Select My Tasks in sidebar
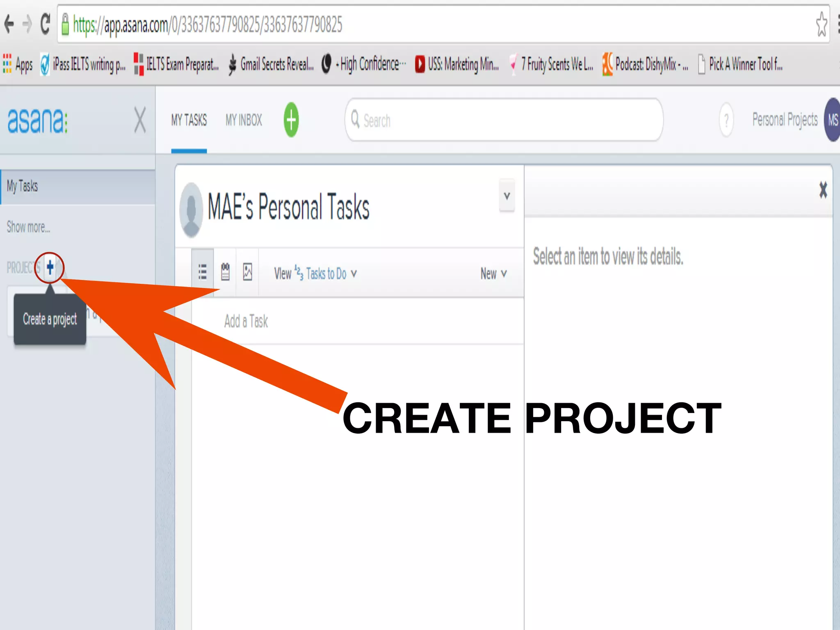The image size is (840, 630). tap(78, 187)
